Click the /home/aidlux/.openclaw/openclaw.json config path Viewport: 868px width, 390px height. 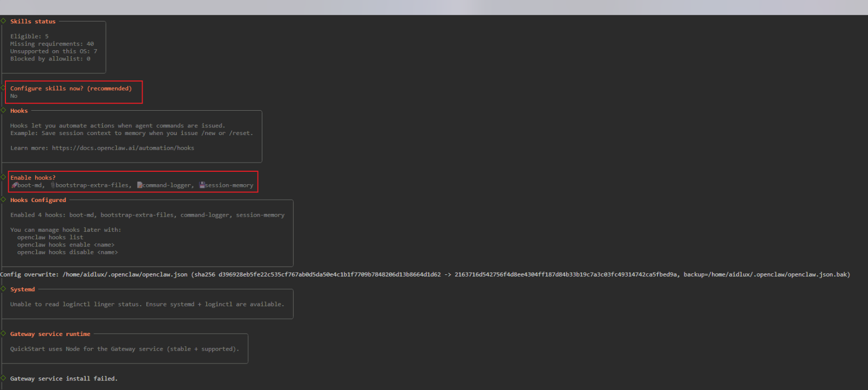pos(125,274)
